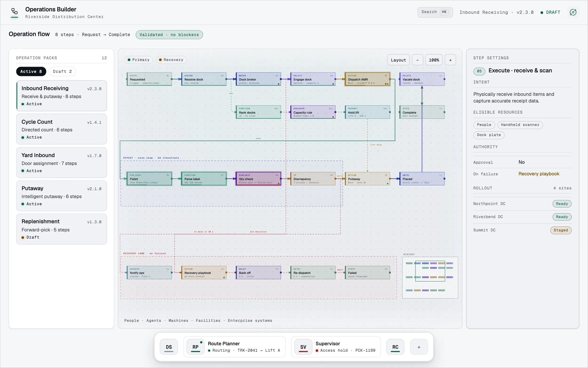Screen dimensions: 588x368
Task: Switch to the Draft 2 tab
Action: point(62,71)
